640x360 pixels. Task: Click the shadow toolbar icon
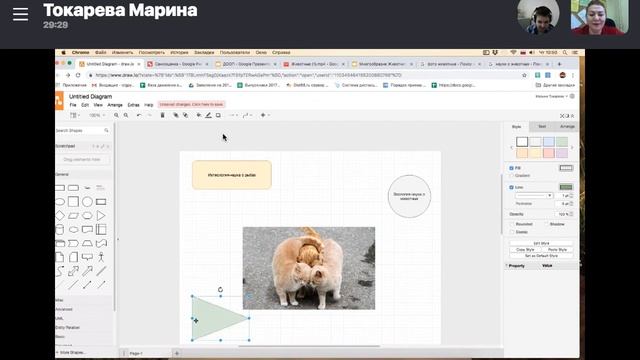[218, 116]
